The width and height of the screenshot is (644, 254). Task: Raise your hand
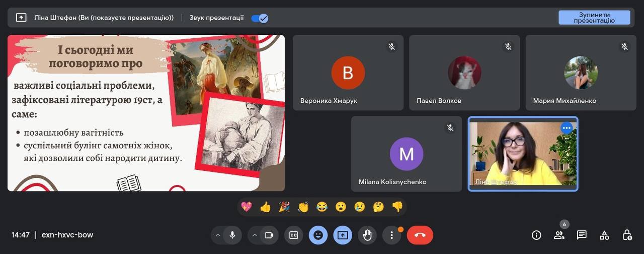367,235
